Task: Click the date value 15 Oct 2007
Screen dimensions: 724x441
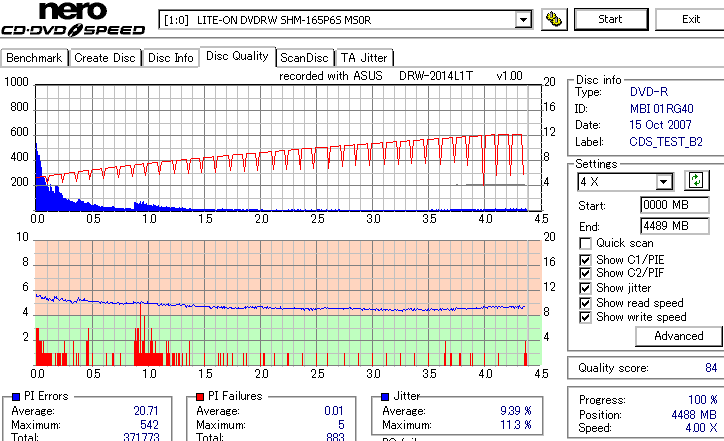Action: 660,125
